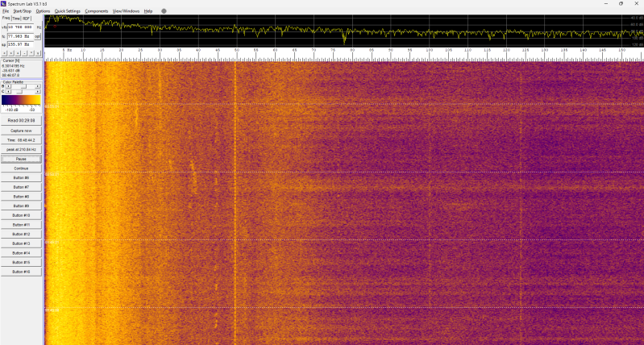The height and width of the screenshot is (345, 644).
Task: Click the Time: 08:48:44.2 button
Action: [21, 140]
